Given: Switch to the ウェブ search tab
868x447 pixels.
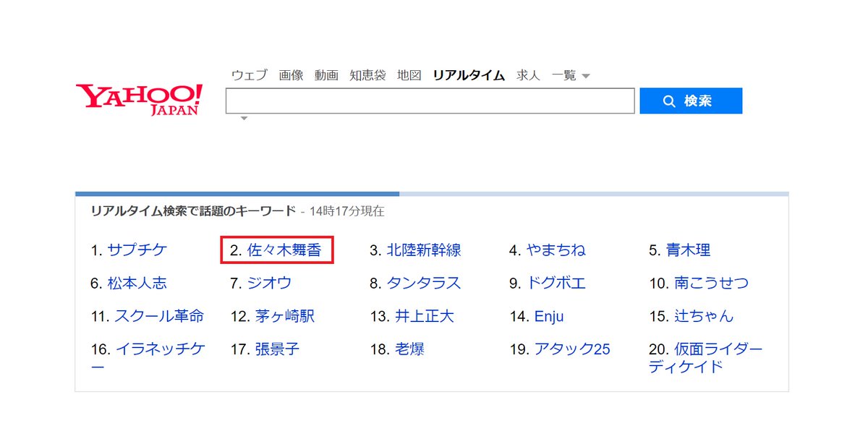Looking at the screenshot, I should (x=250, y=75).
